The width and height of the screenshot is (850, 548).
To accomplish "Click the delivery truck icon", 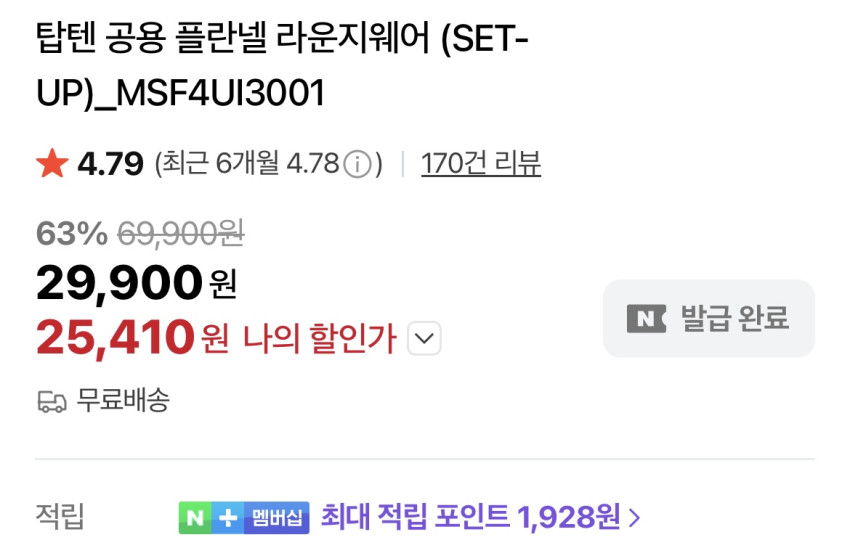I will point(51,402).
